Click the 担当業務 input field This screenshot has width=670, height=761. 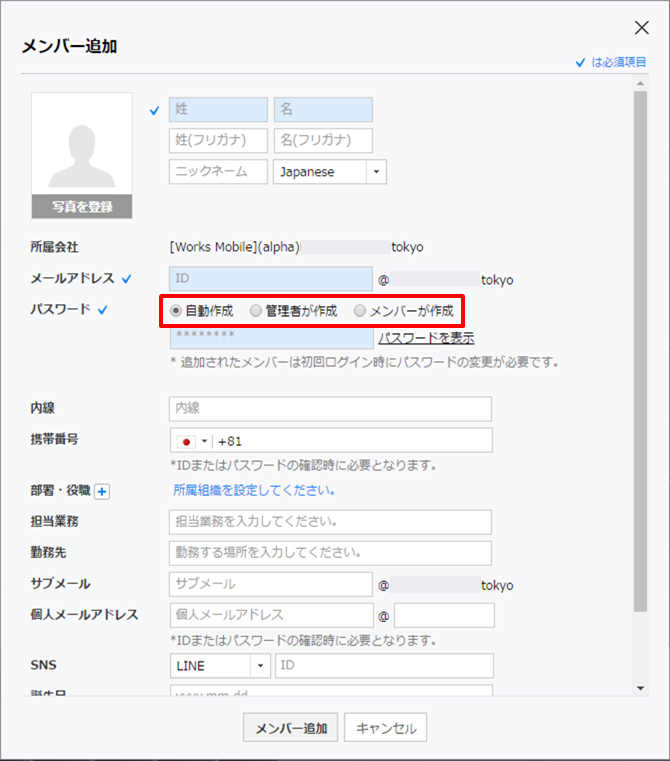(330, 522)
